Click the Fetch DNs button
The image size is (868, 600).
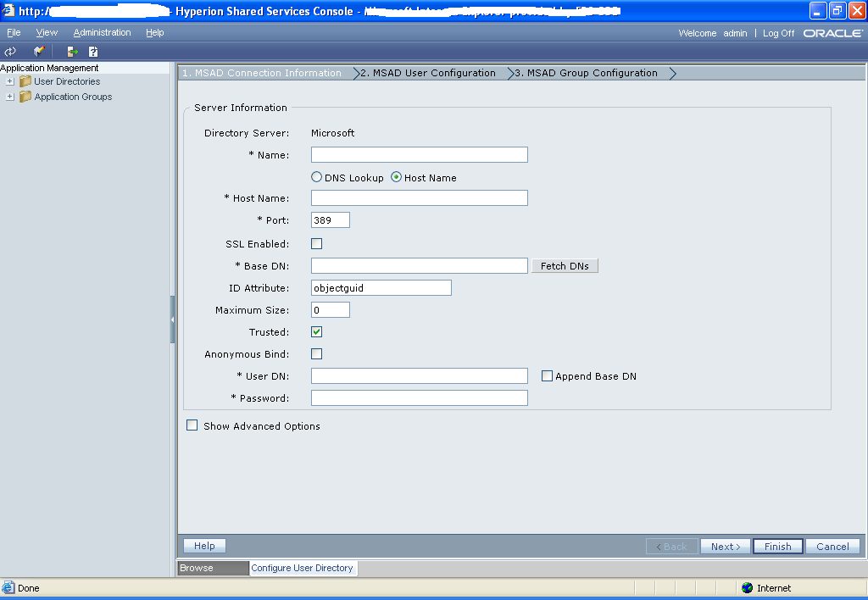pos(565,265)
